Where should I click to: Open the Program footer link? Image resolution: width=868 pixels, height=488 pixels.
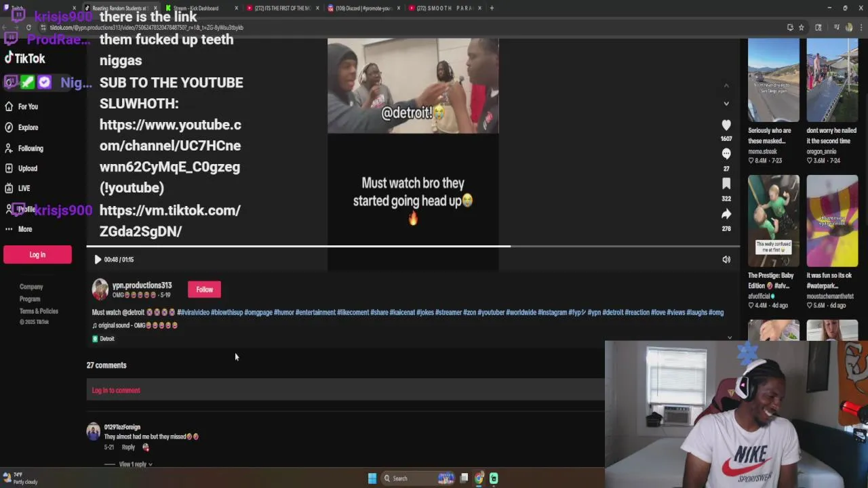point(30,299)
